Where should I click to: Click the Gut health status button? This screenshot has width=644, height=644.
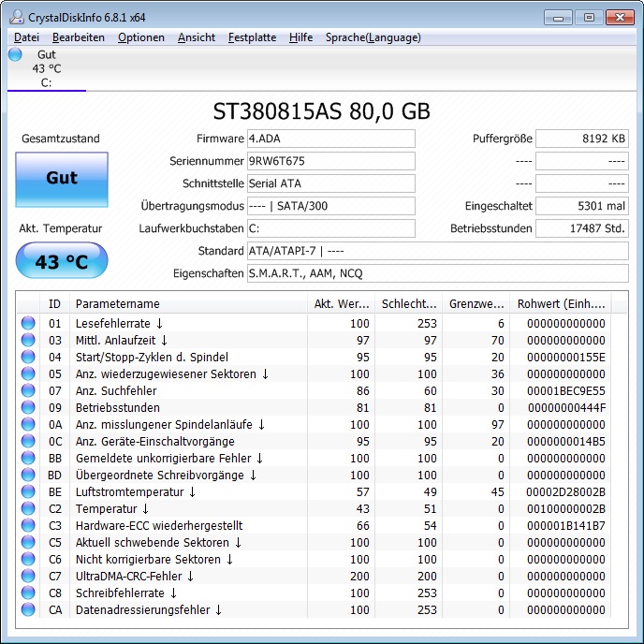62,180
